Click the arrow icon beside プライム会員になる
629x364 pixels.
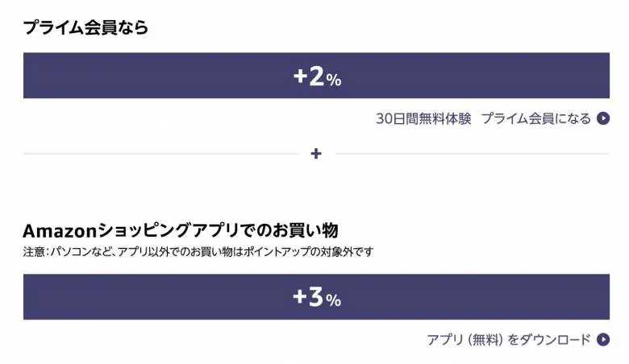(603, 118)
